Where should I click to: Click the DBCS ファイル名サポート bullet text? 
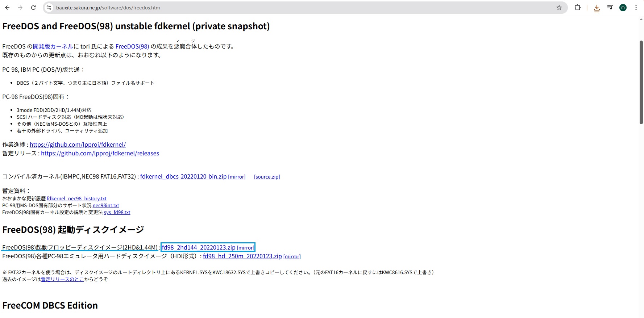coord(86,83)
